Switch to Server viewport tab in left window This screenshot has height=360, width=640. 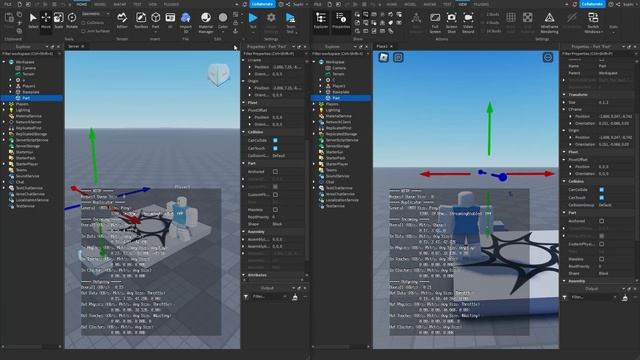pos(76,47)
